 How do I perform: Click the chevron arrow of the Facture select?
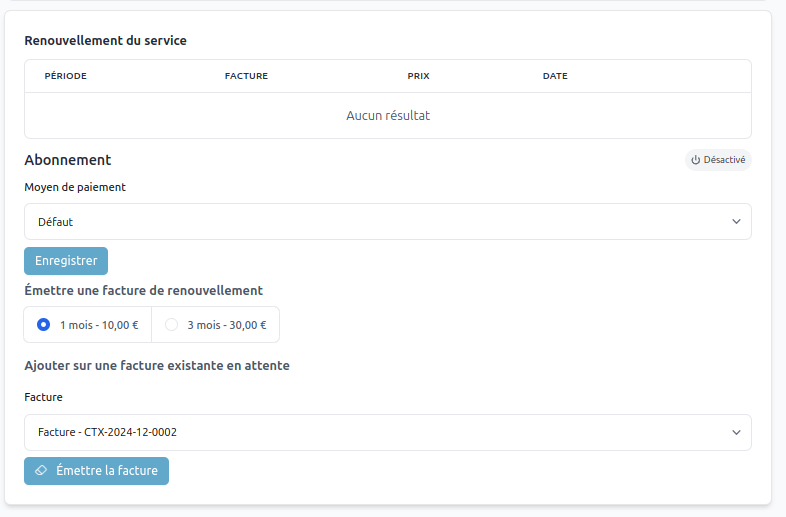pyautogui.click(x=736, y=433)
